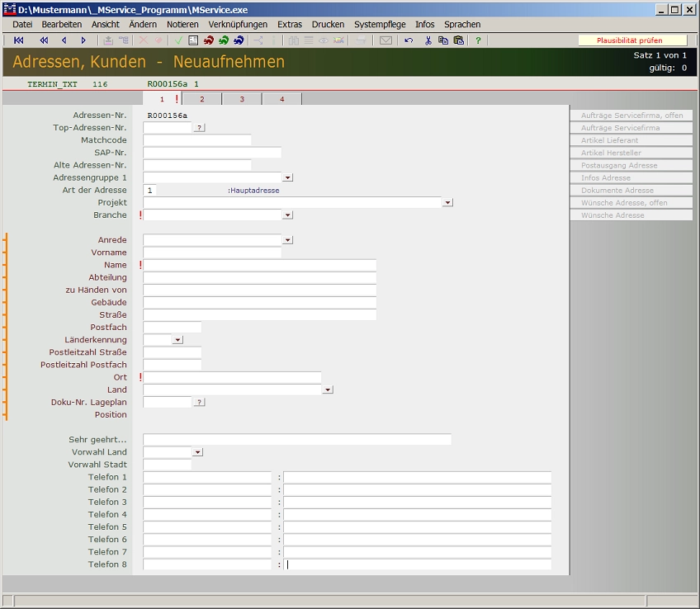Open the Länderkennung dropdown
The image size is (700, 609).
[x=177, y=340]
